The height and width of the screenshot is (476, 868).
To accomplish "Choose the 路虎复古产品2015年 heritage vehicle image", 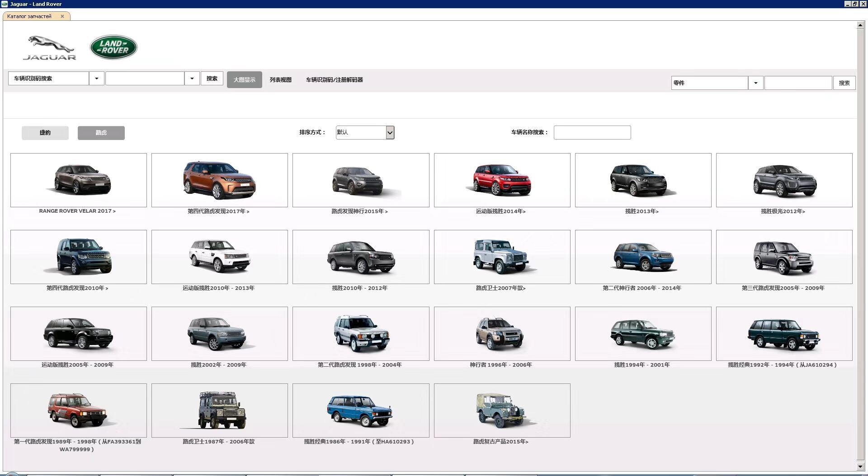I will click(502, 411).
